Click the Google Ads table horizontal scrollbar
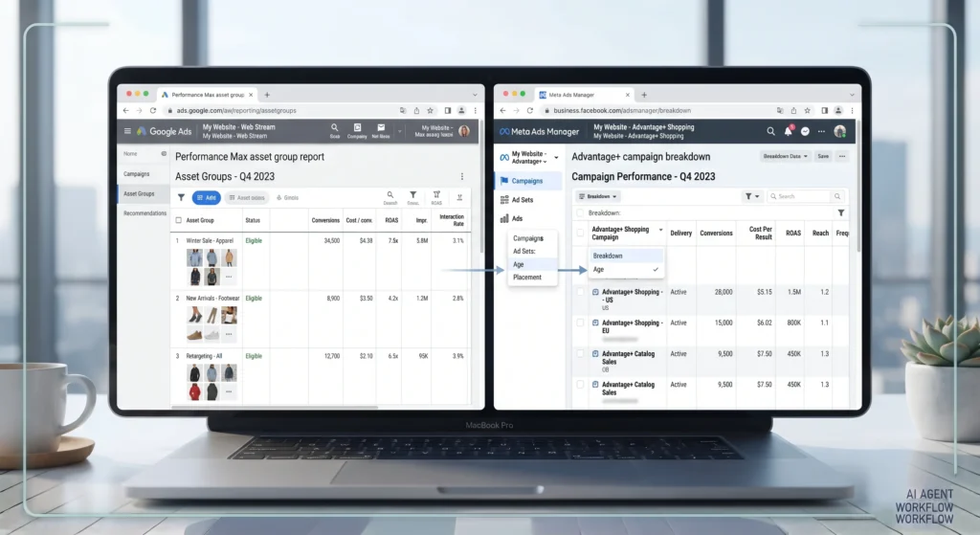This screenshot has height=535, width=980. pyautogui.click(x=275, y=408)
